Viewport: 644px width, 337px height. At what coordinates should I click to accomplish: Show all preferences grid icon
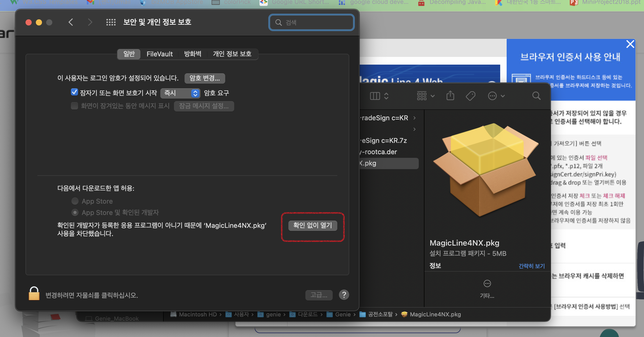[111, 22]
